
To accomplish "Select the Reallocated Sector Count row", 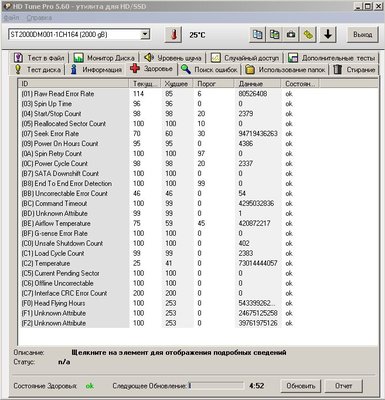I will 197,124.
